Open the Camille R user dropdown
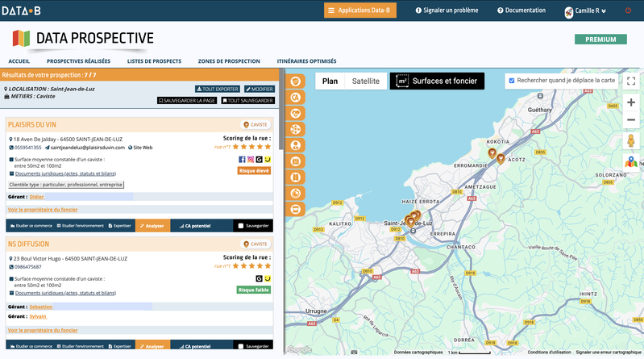 (x=585, y=11)
